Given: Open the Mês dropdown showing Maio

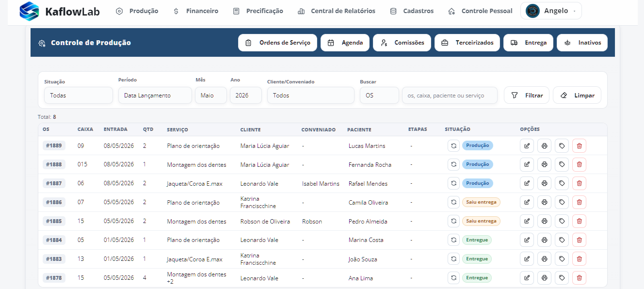Looking at the screenshot, I should coord(211,96).
